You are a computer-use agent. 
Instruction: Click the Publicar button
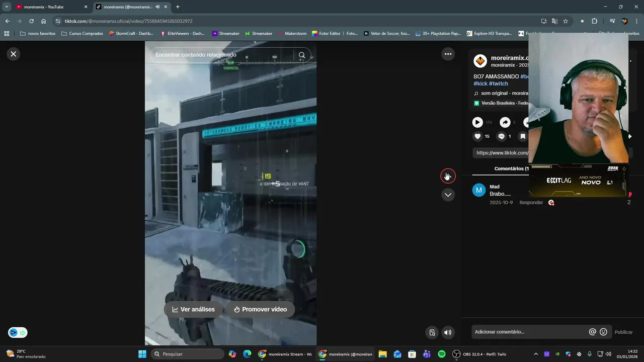coord(623,332)
